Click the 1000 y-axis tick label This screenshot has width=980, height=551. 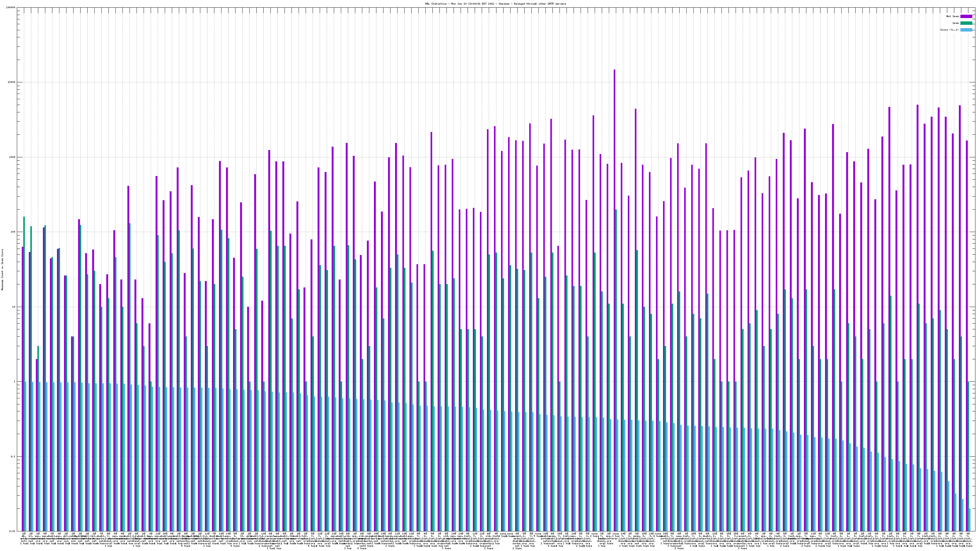tap(13, 157)
